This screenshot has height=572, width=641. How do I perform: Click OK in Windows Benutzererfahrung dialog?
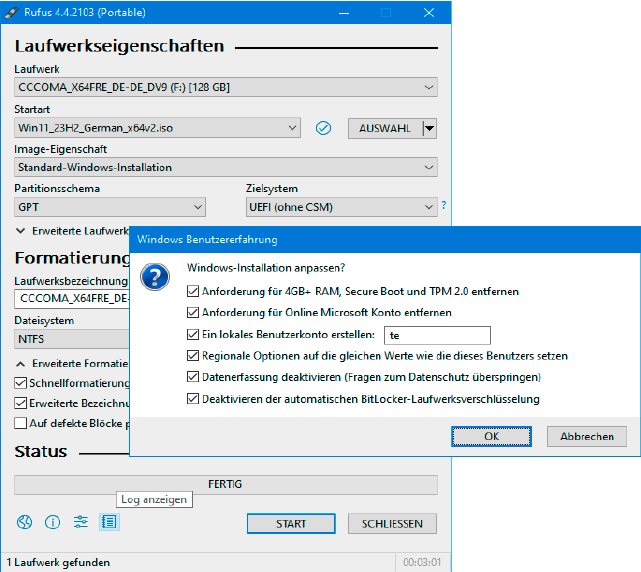point(491,437)
